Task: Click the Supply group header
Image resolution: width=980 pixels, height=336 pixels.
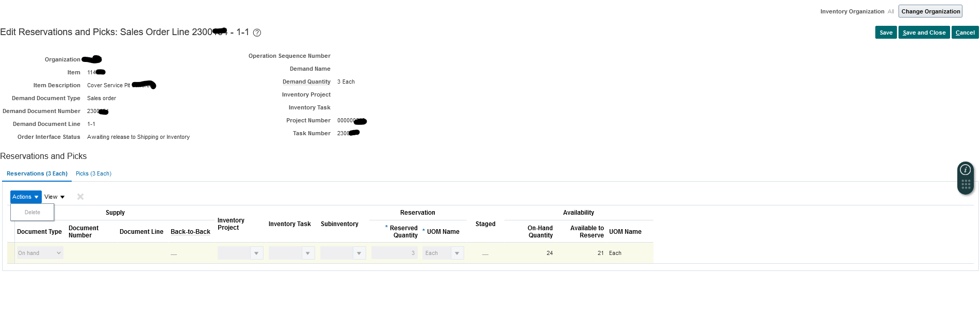Action: coord(115,213)
